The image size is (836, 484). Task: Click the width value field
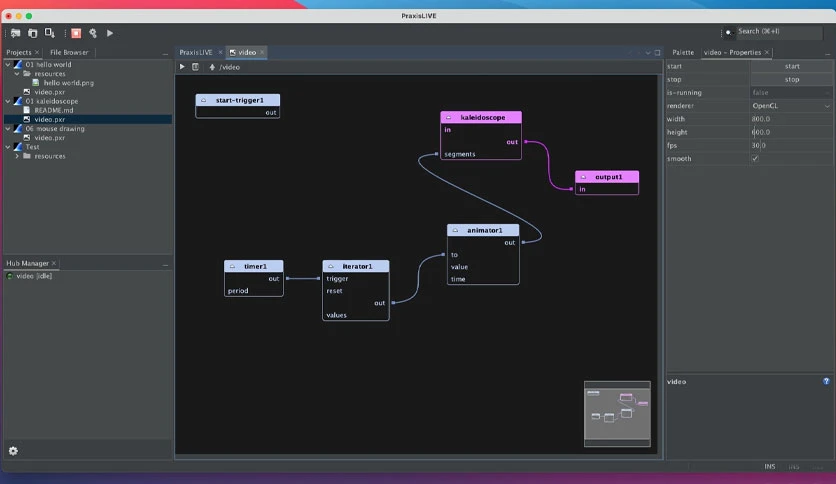[x=791, y=119]
